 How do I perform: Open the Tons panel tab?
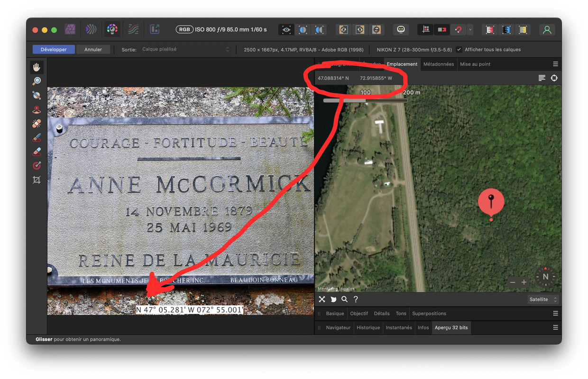(x=401, y=314)
